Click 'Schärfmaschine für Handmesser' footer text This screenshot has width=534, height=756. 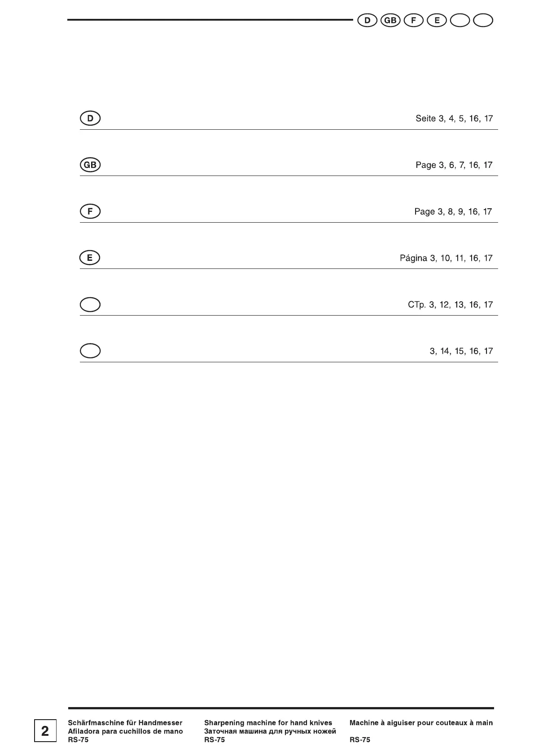(x=125, y=723)
